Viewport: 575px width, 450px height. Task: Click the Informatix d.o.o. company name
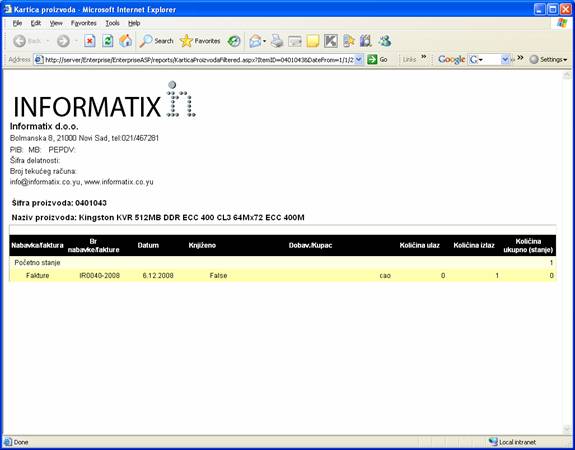[x=44, y=127]
